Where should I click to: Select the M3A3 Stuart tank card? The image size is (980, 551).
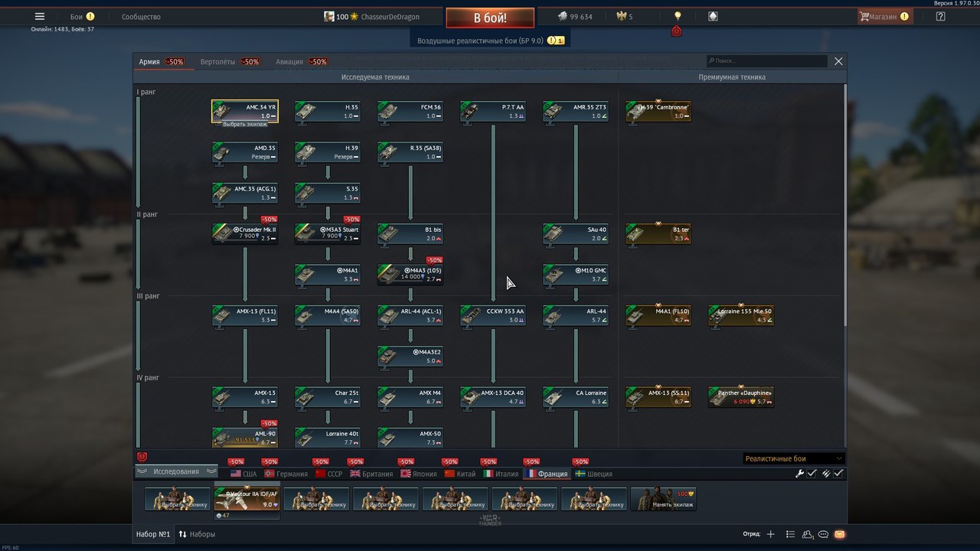(328, 234)
